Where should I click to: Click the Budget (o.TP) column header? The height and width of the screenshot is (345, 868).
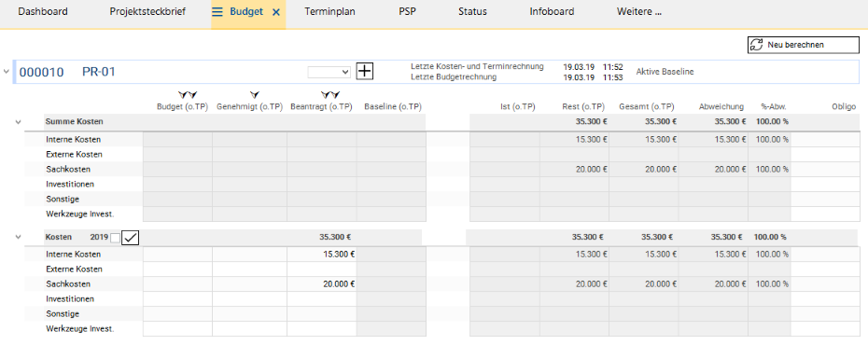(x=182, y=106)
